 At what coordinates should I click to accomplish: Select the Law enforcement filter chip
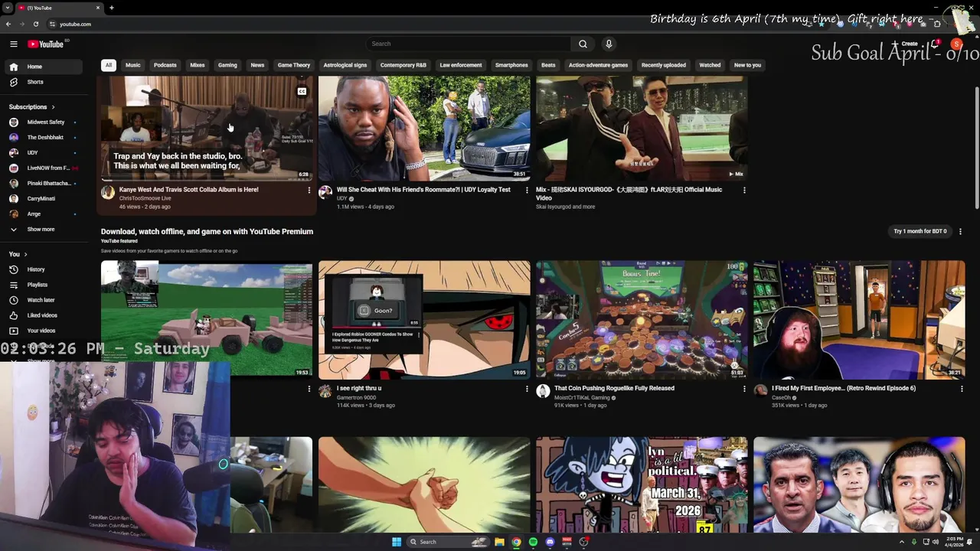pos(461,65)
